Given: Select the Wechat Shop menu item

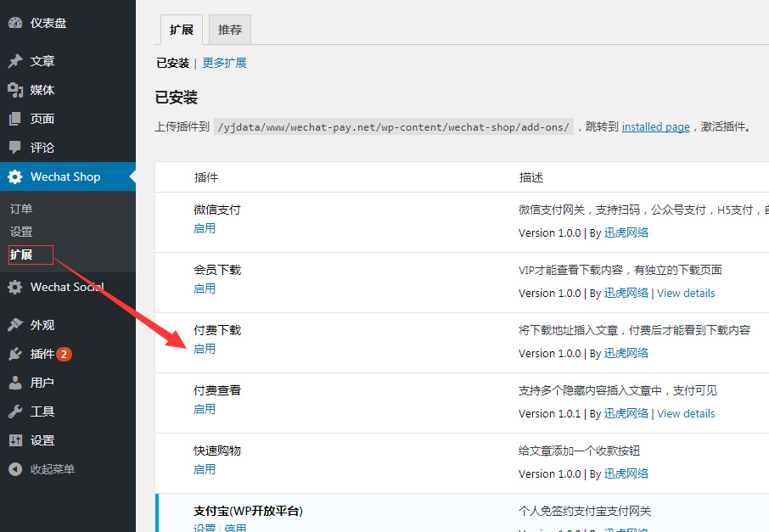Looking at the screenshot, I should click(68, 176).
